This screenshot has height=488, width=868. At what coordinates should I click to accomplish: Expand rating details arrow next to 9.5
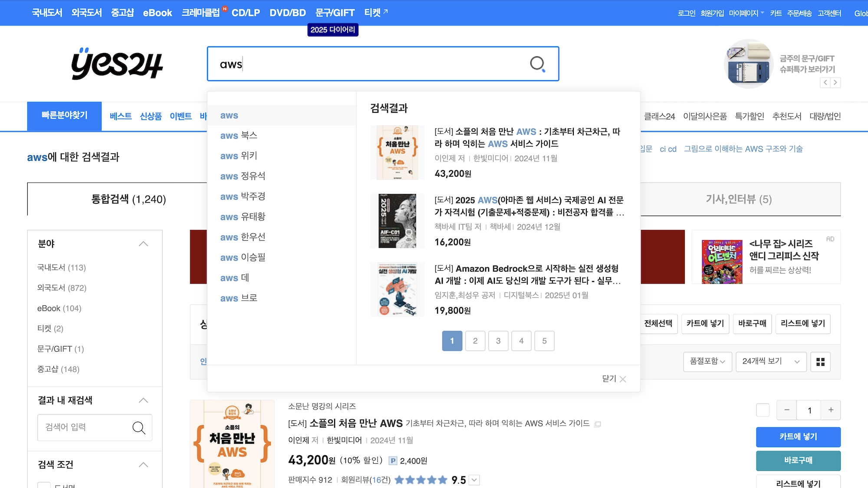tap(474, 480)
